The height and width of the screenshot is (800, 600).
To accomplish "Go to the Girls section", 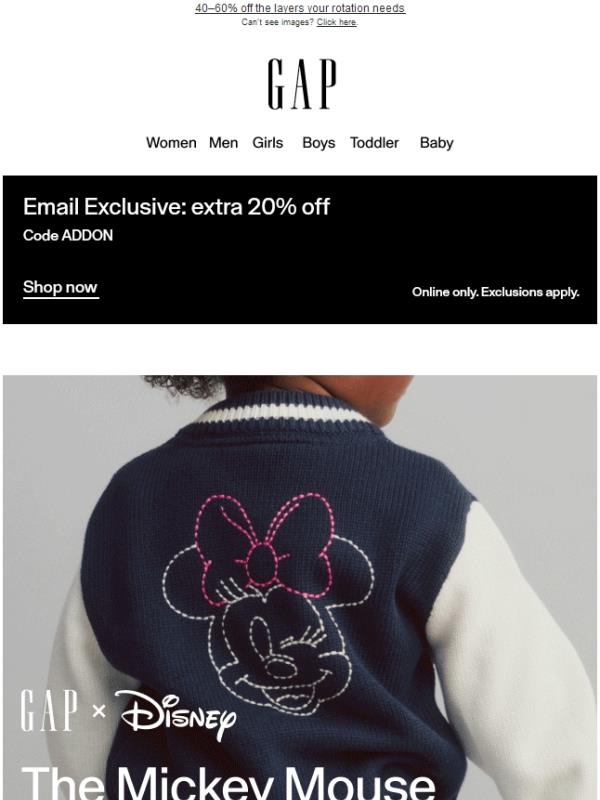I will tap(267, 143).
